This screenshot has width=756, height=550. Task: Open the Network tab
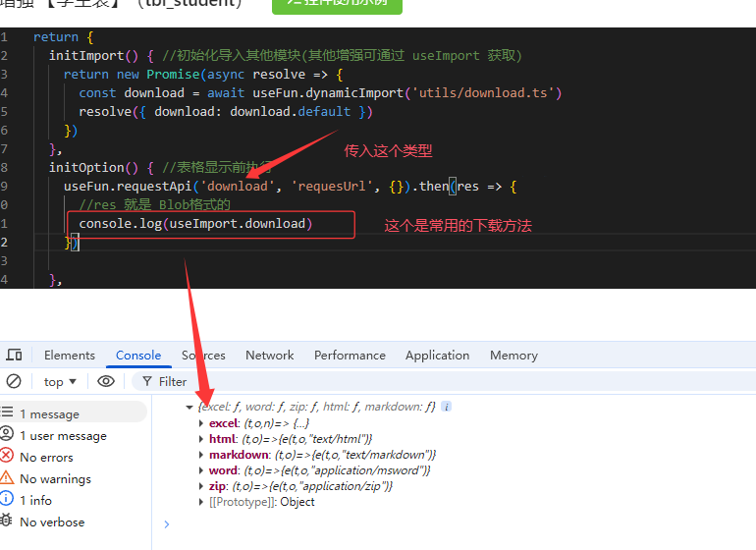269,356
